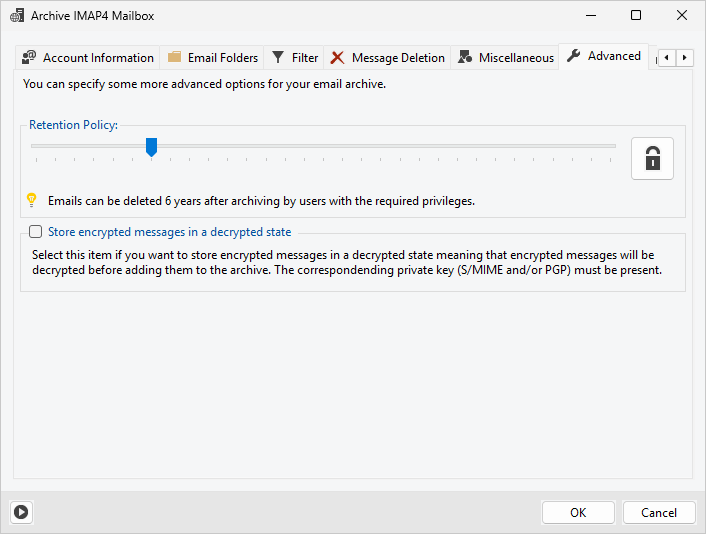Close the dialog using the title bar X

point(682,16)
